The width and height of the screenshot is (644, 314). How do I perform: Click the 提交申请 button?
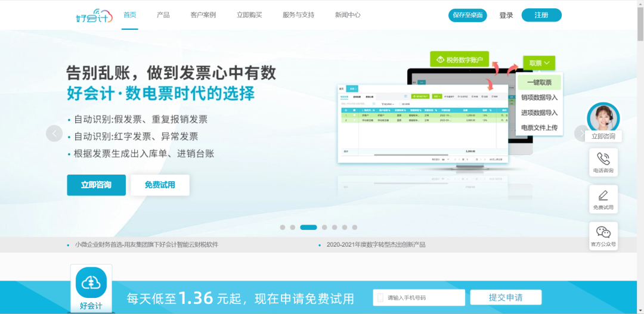pos(506,297)
